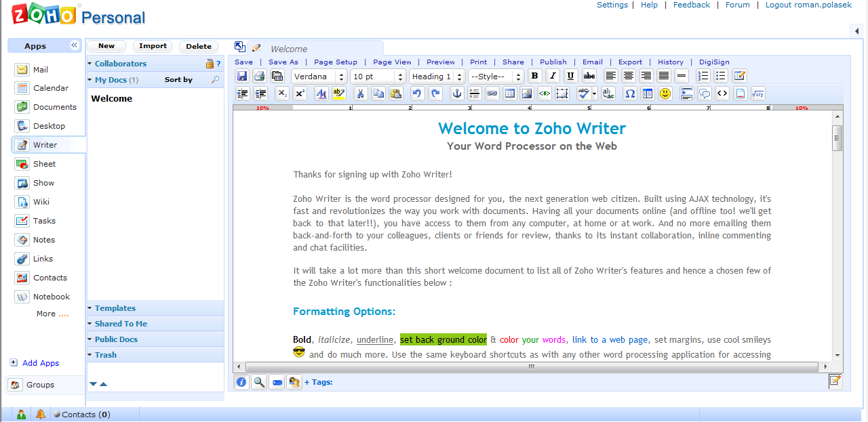Click Export in the document menu
The image size is (868, 422).
631,62
